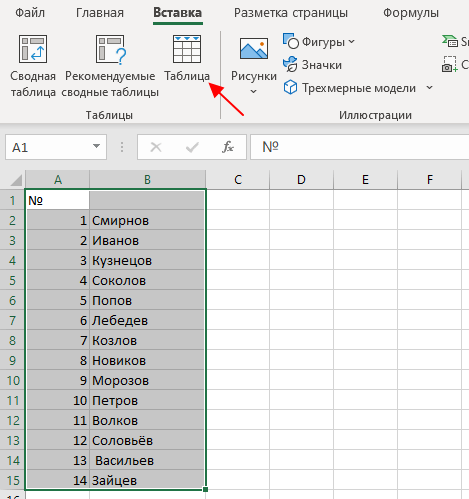469x499 pixels.
Task: Open the Разметка страницы tab
Action: 291,13
